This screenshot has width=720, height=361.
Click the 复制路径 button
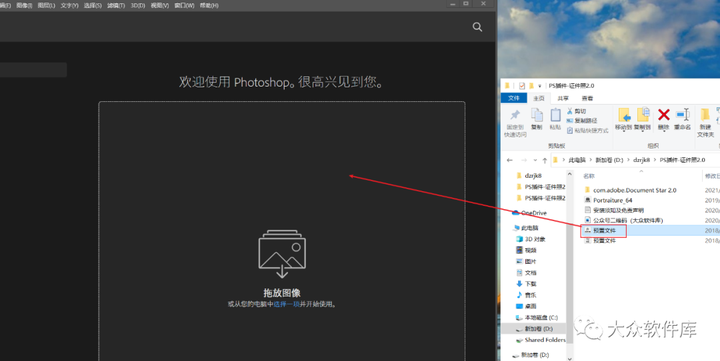[x=581, y=121]
